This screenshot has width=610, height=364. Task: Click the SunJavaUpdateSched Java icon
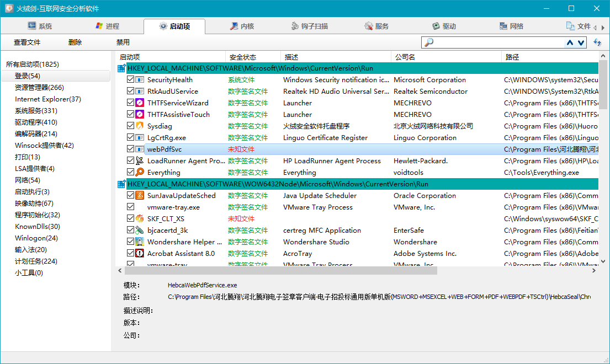(x=140, y=195)
